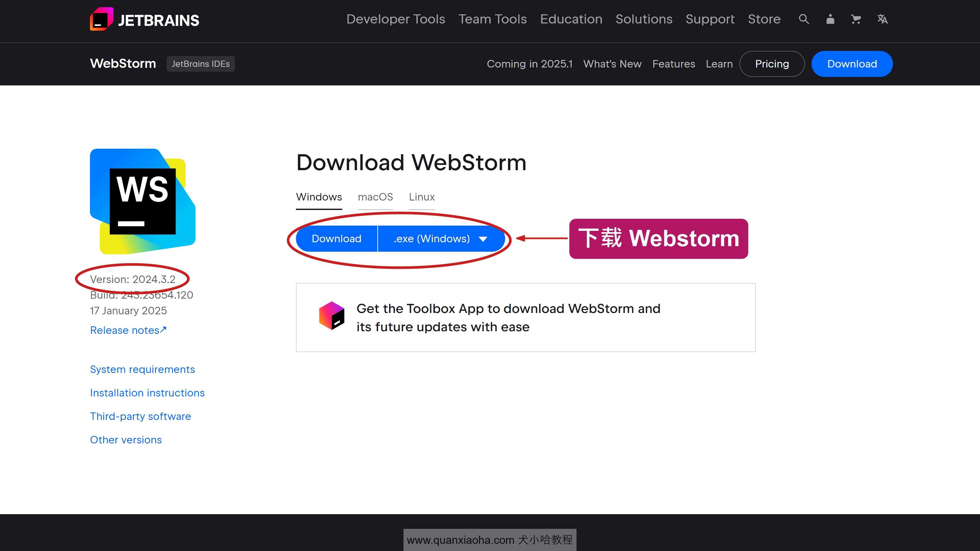The height and width of the screenshot is (551, 980).
Task: Click the blue Download button
Action: pos(336,238)
